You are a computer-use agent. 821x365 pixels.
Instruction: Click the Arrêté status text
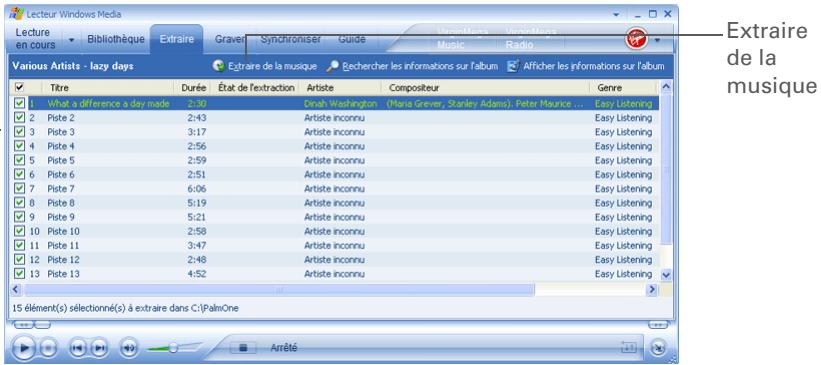(284, 347)
